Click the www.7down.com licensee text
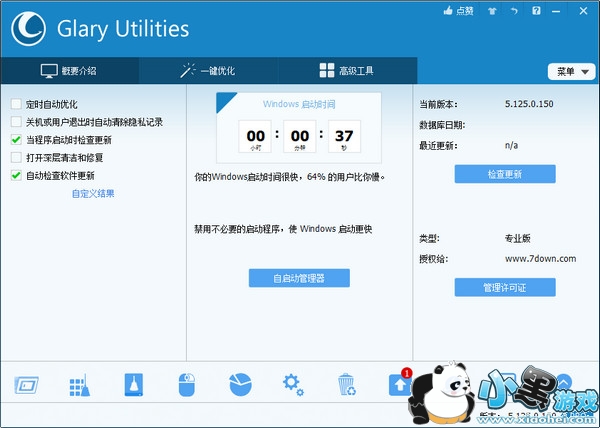This screenshot has width=600, height=428. [540, 259]
